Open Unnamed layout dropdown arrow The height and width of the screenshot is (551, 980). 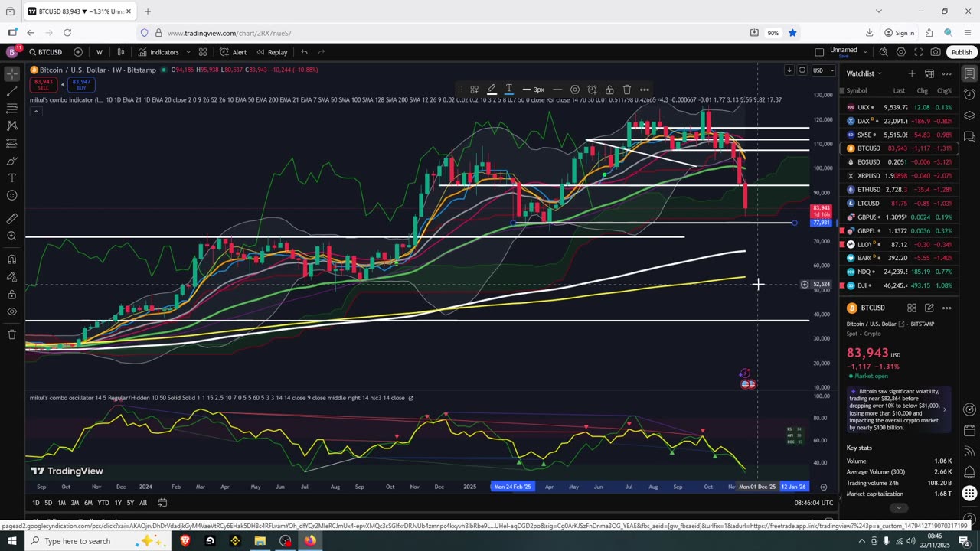click(864, 52)
